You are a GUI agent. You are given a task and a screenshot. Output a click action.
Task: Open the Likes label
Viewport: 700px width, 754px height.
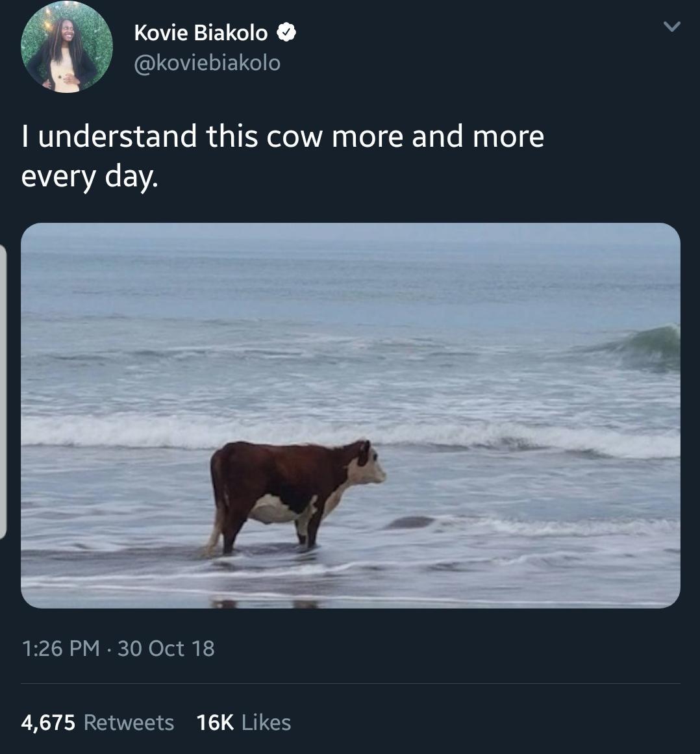(x=266, y=722)
